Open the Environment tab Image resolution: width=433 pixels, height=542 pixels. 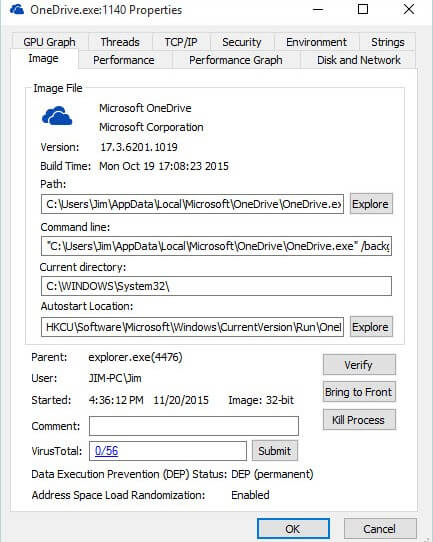tap(316, 42)
